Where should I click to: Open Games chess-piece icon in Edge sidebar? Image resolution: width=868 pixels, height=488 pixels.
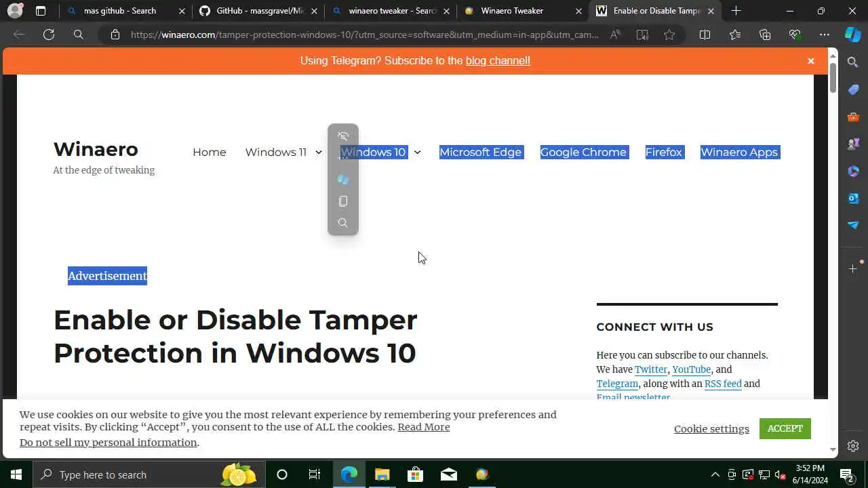click(853, 144)
